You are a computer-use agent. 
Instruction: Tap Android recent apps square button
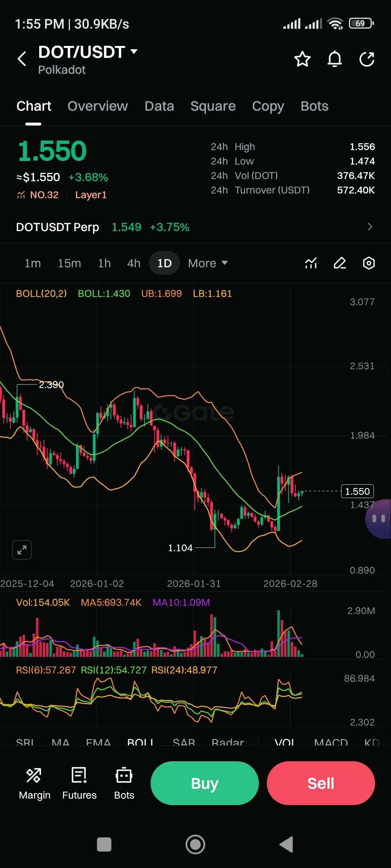[104, 845]
